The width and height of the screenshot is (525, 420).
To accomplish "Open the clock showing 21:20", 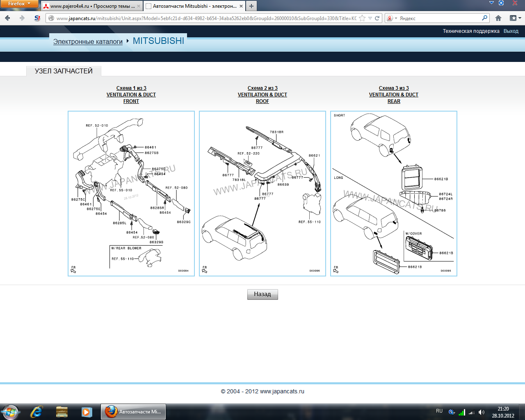I will click(503, 412).
